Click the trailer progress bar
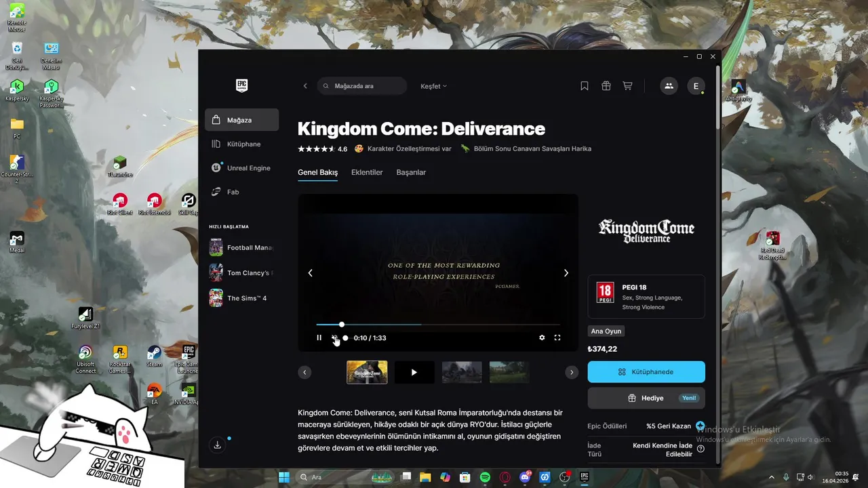 point(438,325)
